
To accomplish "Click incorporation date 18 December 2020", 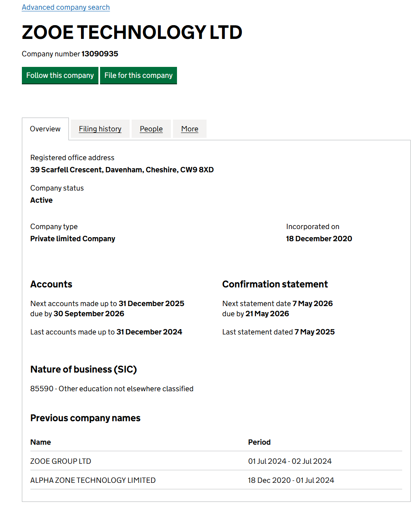I will 319,239.
